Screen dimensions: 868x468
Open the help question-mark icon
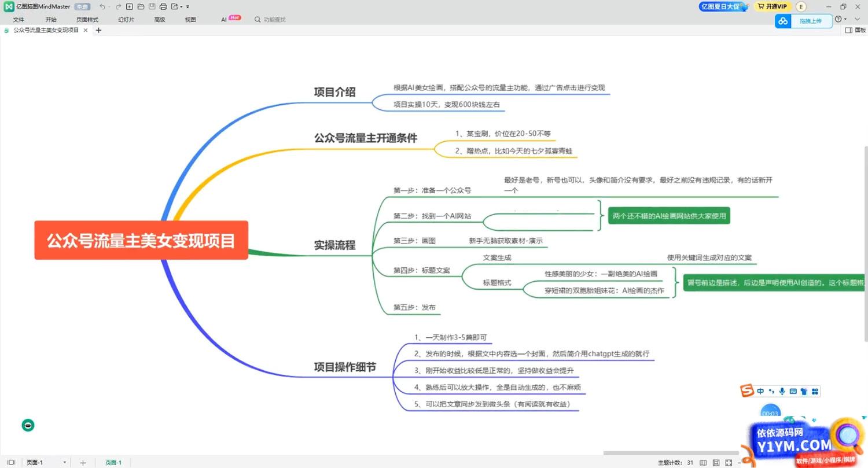[837, 19]
